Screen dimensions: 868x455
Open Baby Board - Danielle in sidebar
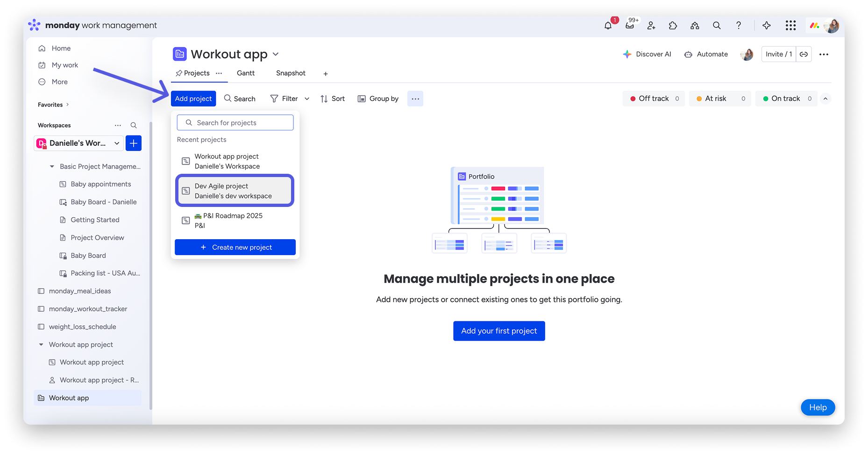pos(98,202)
